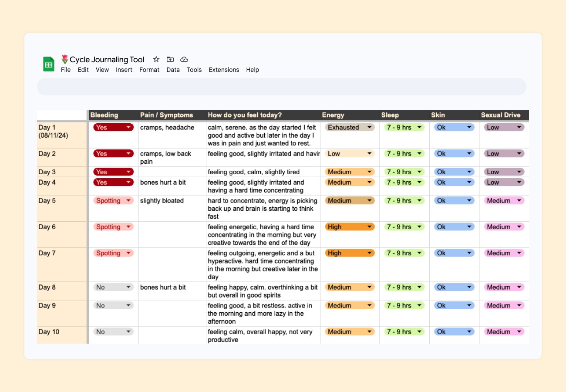The height and width of the screenshot is (392, 566).
Task: Open Day 6 Spotting bleeding dropdown
Action: pyautogui.click(x=114, y=226)
